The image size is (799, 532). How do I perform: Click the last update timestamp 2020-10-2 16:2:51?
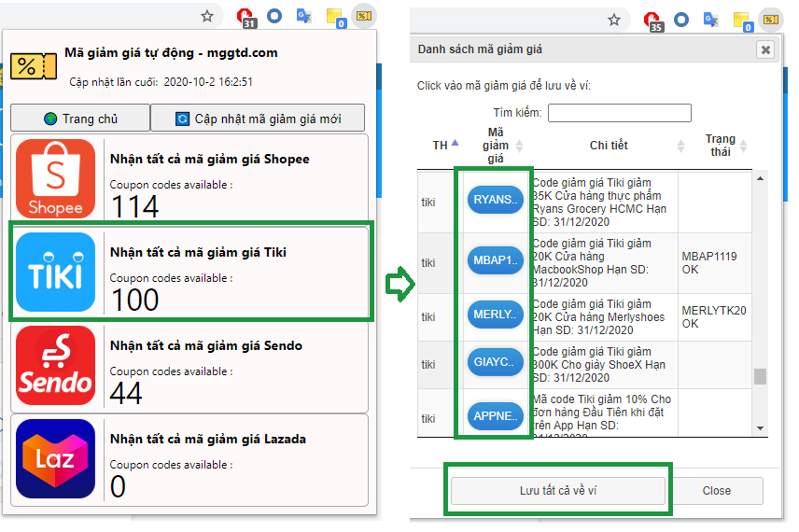coord(208,82)
